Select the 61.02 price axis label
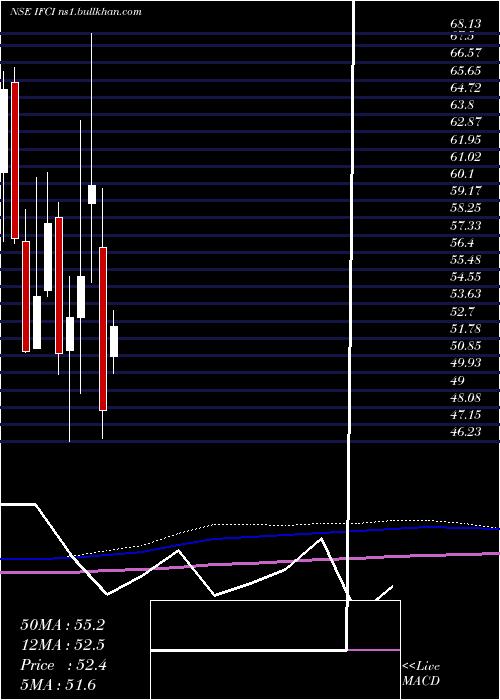 pyautogui.click(x=465, y=157)
